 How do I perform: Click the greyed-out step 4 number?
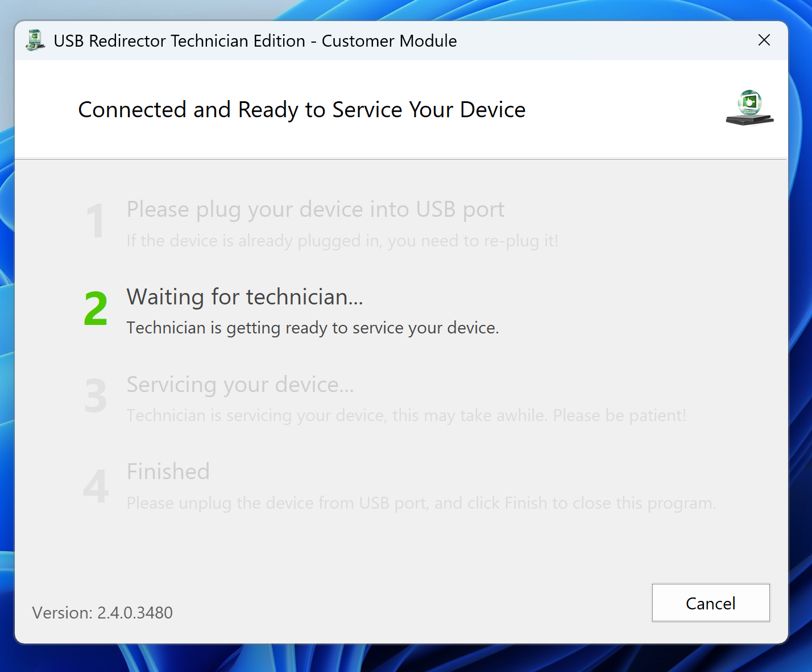coord(96,486)
